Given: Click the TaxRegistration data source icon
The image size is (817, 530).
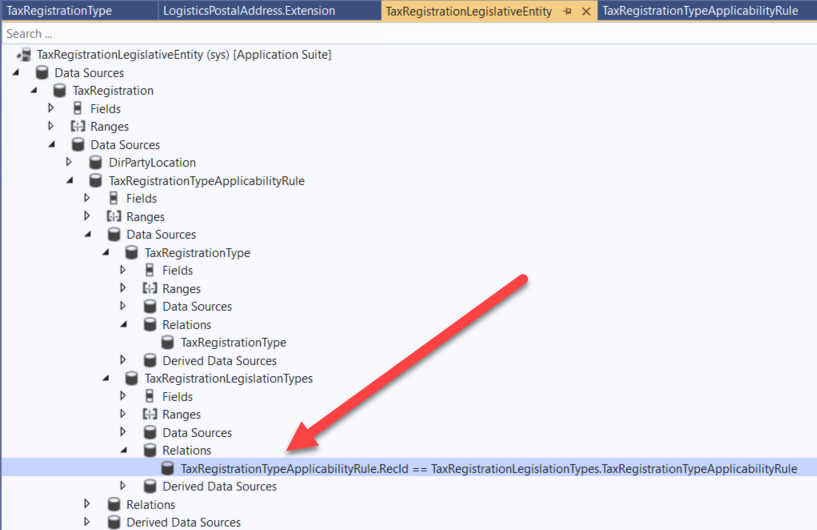Looking at the screenshot, I should pos(60,91).
